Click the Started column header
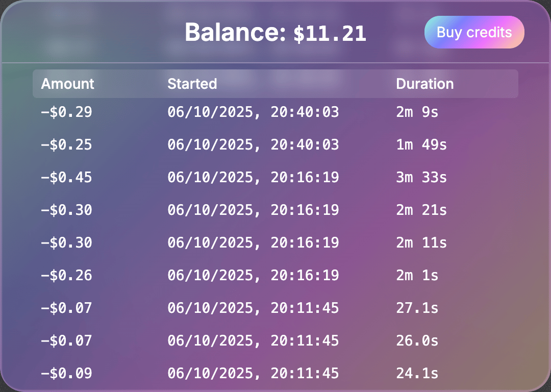551x392 pixels. [x=192, y=84]
